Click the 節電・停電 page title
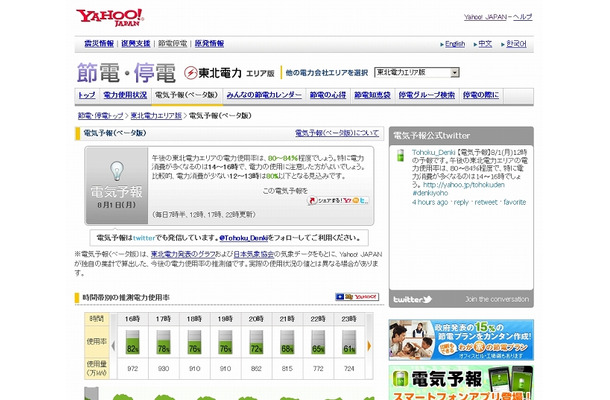This screenshot has width=610, height=400. (126, 73)
